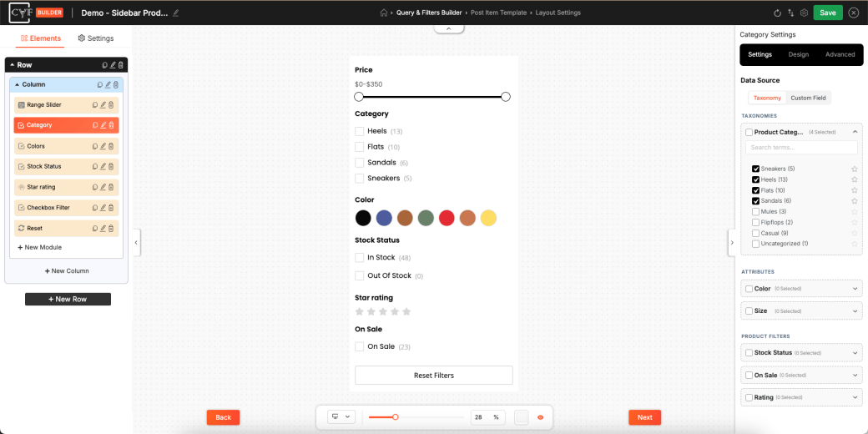Go to home icon in breadcrumb
This screenshot has height=434, width=868.
tap(384, 13)
